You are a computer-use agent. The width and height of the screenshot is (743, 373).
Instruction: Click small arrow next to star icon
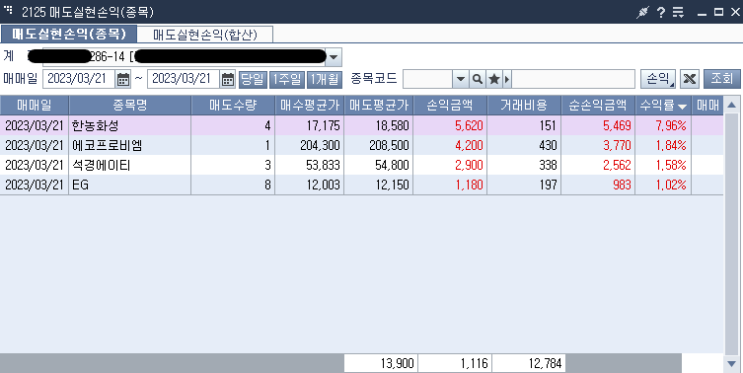(x=507, y=79)
